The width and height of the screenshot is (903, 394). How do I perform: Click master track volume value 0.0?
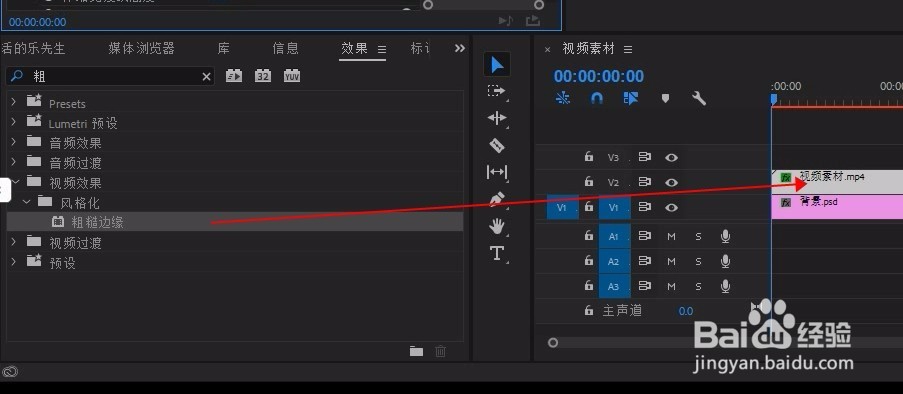click(686, 311)
